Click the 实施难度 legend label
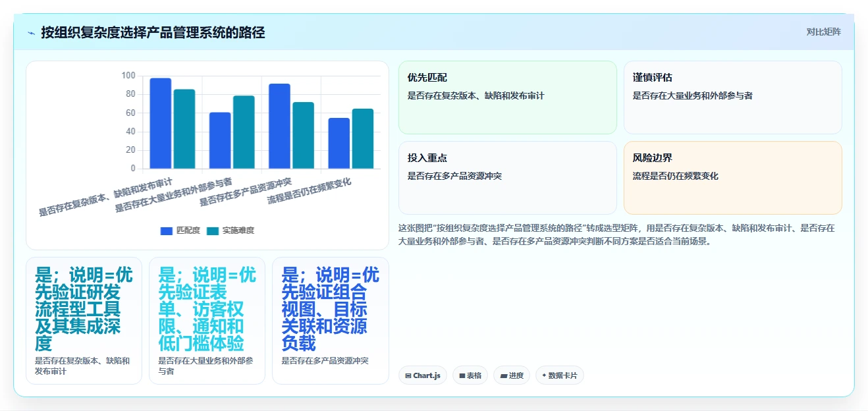The height and width of the screenshot is (411, 868). tap(238, 231)
